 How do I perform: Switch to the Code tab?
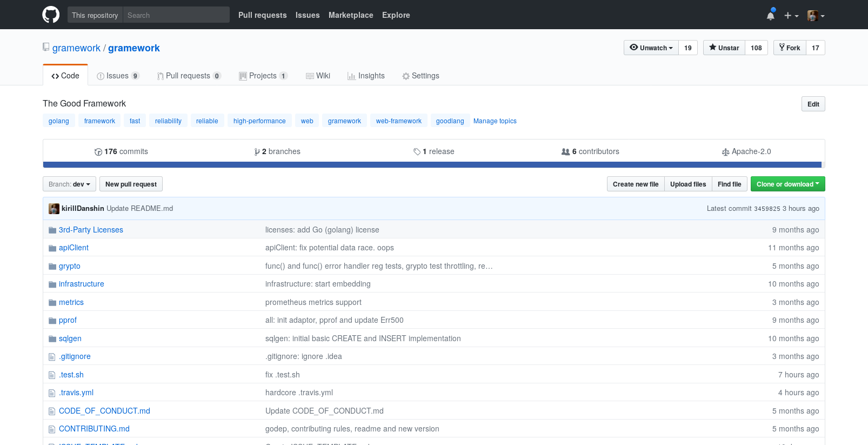[x=65, y=75]
